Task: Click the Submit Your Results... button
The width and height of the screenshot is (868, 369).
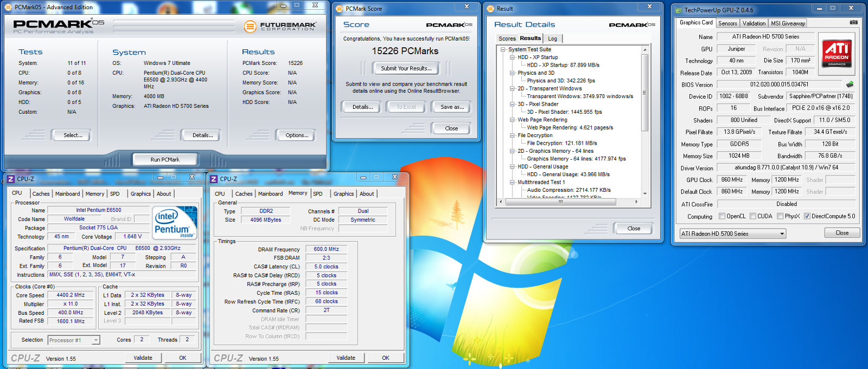Action: 406,68
